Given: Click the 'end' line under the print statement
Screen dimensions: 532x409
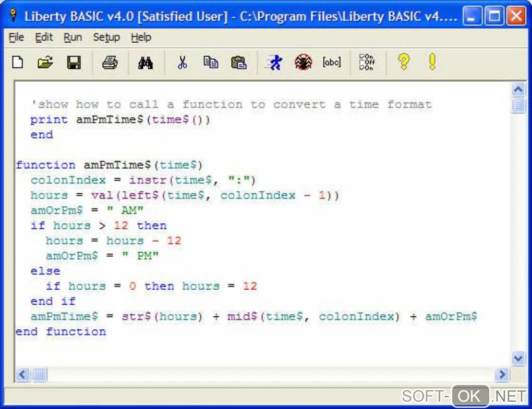Looking at the screenshot, I should tap(42, 135).
